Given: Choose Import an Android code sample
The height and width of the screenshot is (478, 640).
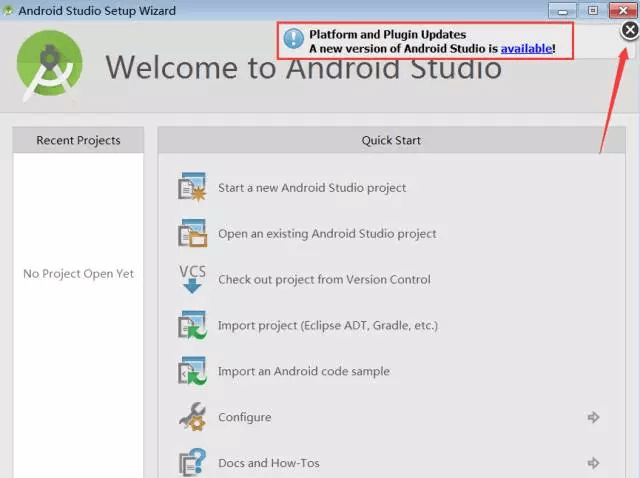Looking at the screenshot, I should point(304,371).
